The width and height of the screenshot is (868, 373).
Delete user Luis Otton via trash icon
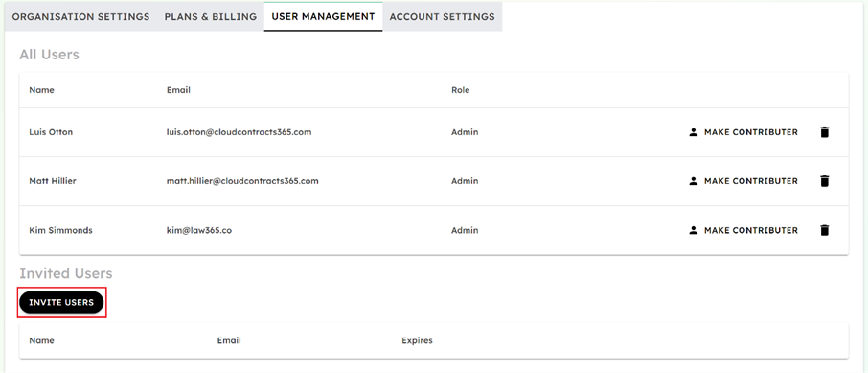(824, 132)
